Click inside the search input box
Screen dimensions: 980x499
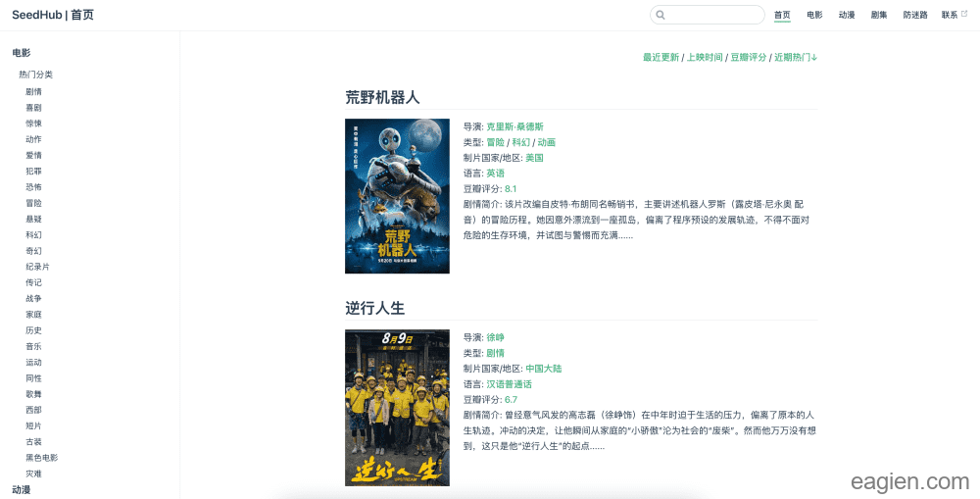[713, 15]
